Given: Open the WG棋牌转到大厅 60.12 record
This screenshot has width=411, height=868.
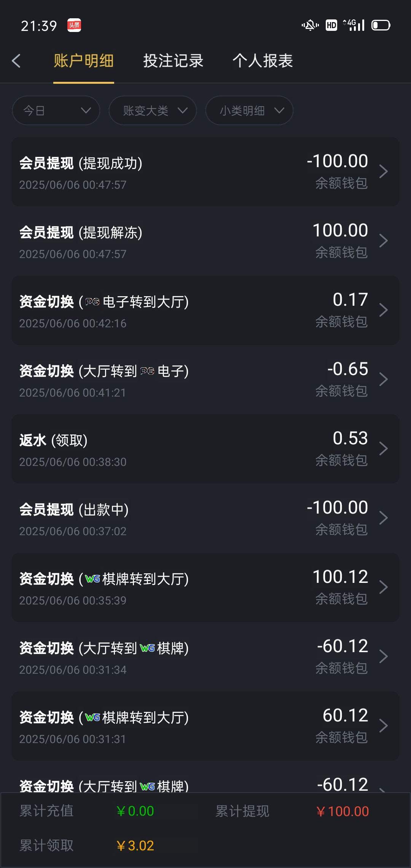Looking at the screenshot, I should coord(205,726).
